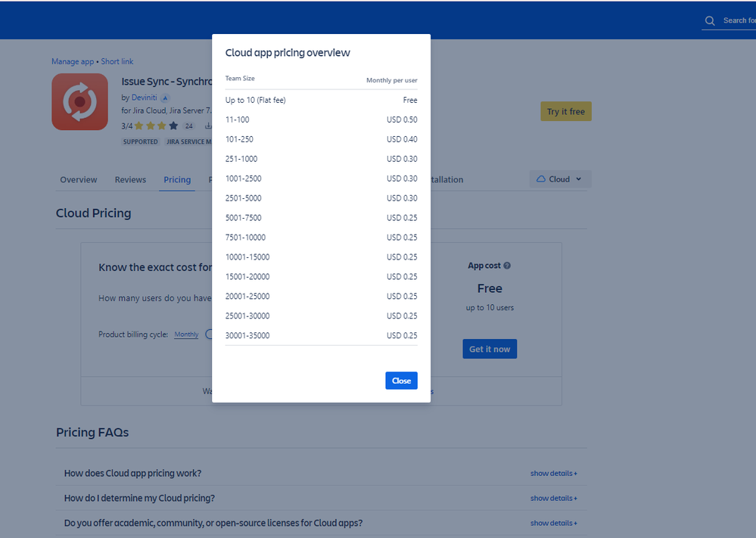Click the 15001-20000 team size row

[321, 277]
